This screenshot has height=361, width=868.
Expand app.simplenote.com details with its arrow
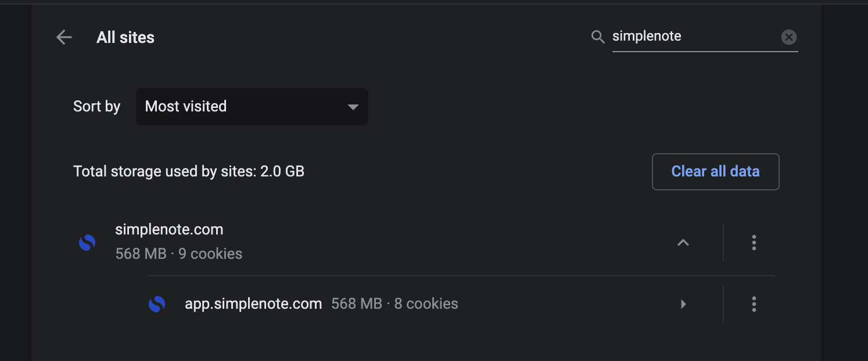pos(683,304)
